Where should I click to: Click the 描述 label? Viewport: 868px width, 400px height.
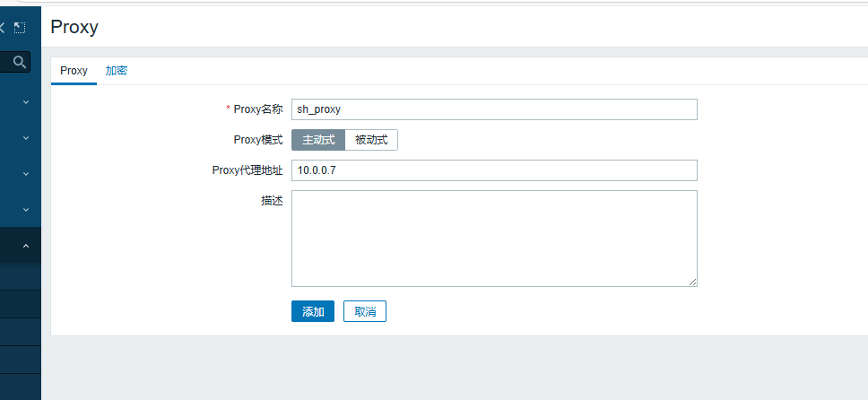[272, 201]
